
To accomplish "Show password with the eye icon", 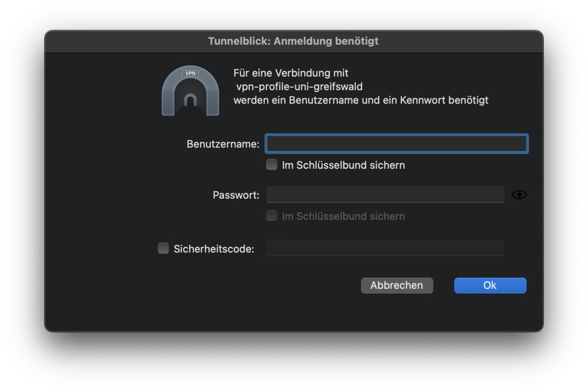I will coord(519,195).
